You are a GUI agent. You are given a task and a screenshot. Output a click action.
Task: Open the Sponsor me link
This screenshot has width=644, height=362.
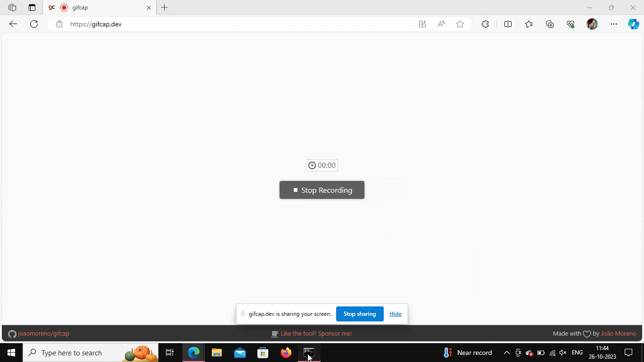point(312,334)
